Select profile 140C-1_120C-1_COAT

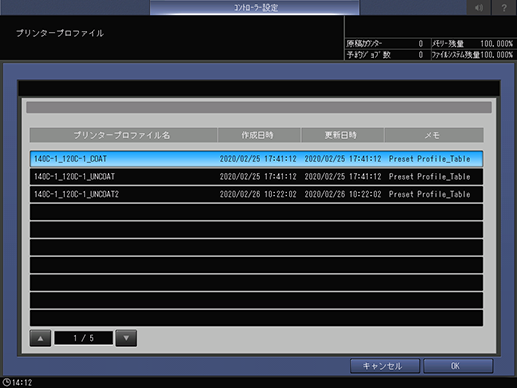point(256,159)
